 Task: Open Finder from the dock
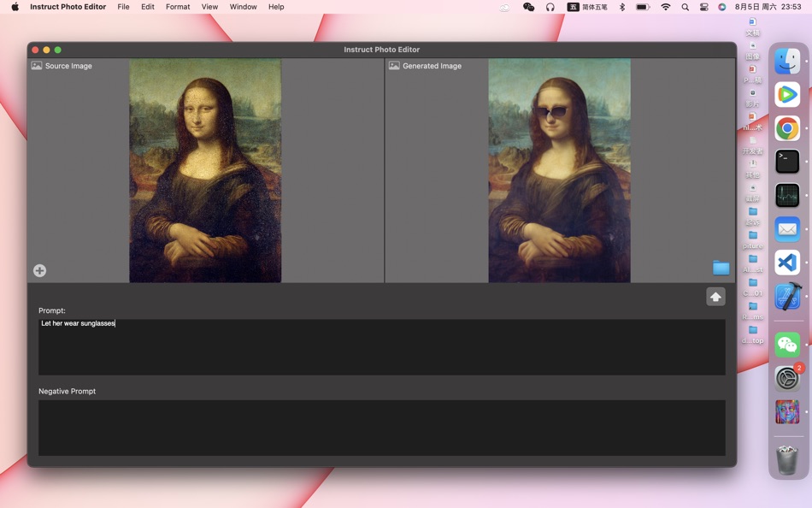tap(787, 62)
